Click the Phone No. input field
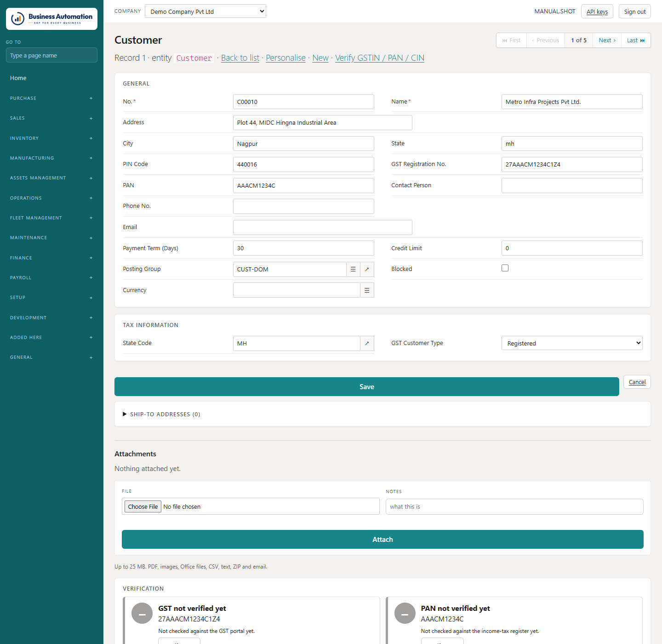 [303, 207]
